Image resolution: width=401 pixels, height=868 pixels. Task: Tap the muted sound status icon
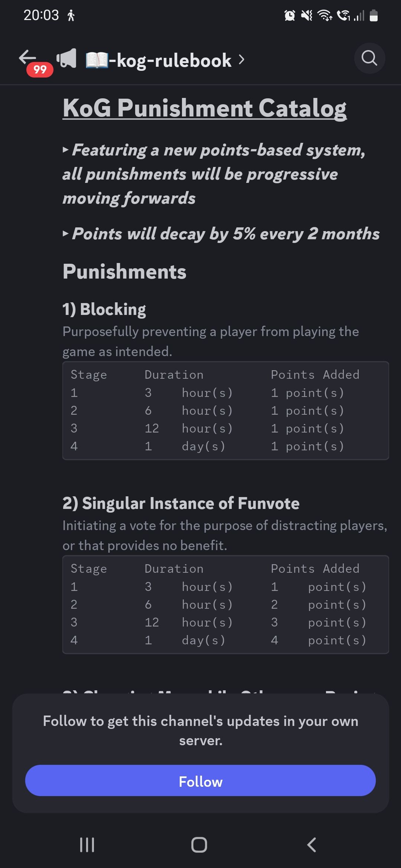[307, 16]
